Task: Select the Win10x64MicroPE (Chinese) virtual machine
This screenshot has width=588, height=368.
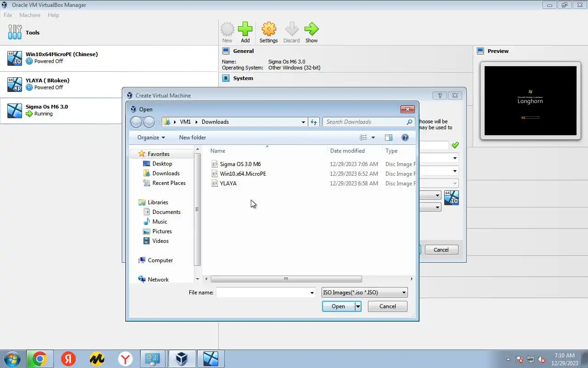Action: tap(109, 58)
